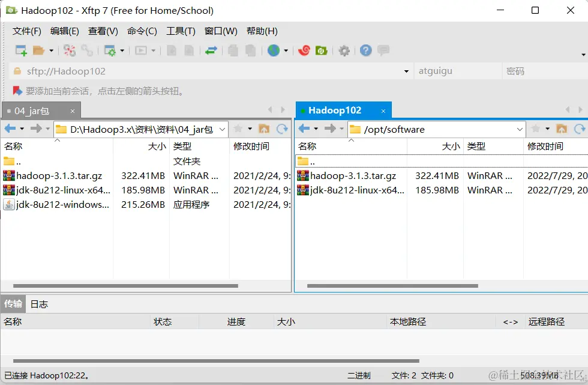This screenshot has height=385, width=588.
Task: Open the Session Properties toolbar icon
Action: [110, 50]
